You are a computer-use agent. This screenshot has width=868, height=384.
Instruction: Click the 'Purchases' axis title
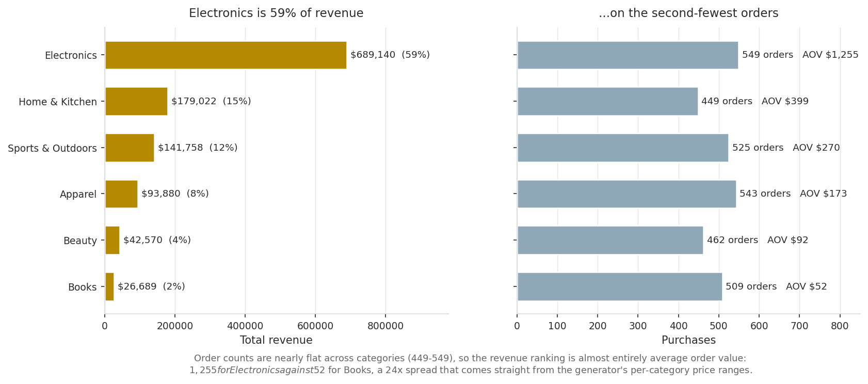point(688,340)
